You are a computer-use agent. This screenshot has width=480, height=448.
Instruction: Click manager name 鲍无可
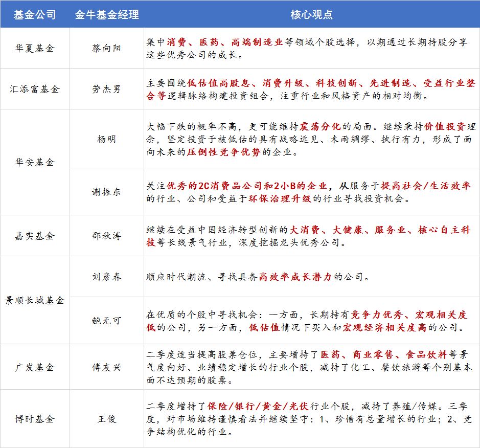106,321
